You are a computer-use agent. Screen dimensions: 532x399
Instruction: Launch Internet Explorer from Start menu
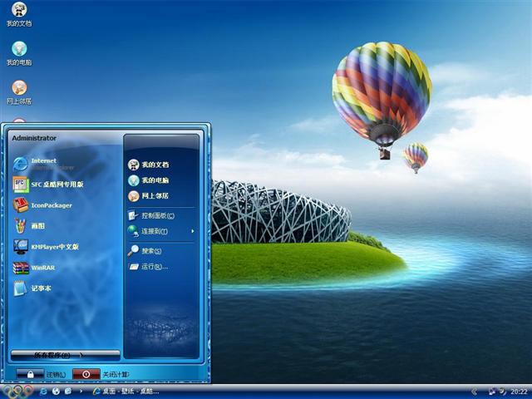(44, 164)
